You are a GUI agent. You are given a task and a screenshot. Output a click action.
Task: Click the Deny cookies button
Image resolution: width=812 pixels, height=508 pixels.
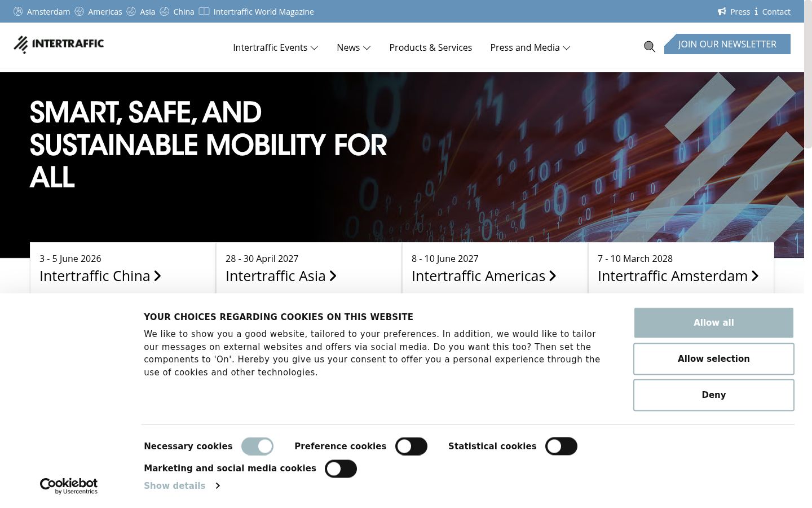pyautogui.click(x=714, y=395)
